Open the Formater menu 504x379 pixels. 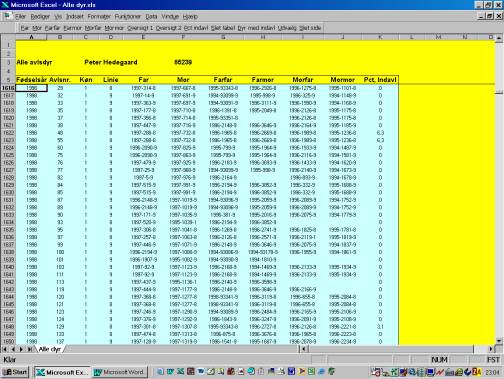tap(99, 16)
